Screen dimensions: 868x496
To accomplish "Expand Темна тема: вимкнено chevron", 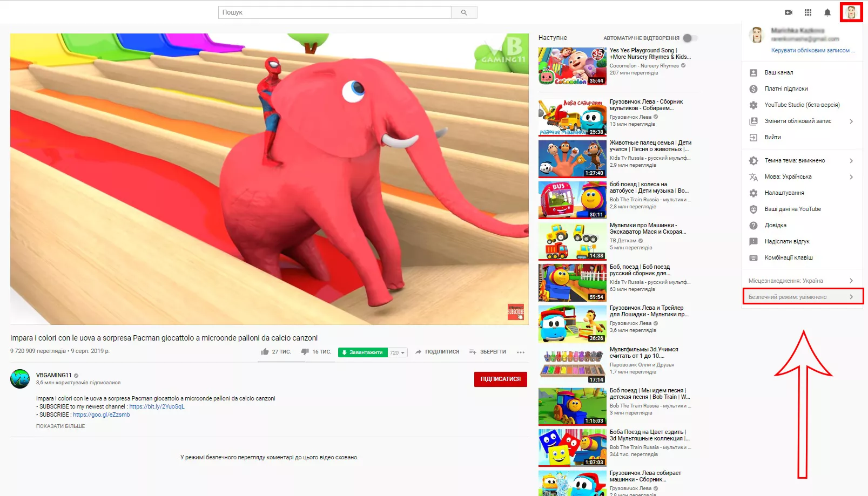I will [851, 161].
